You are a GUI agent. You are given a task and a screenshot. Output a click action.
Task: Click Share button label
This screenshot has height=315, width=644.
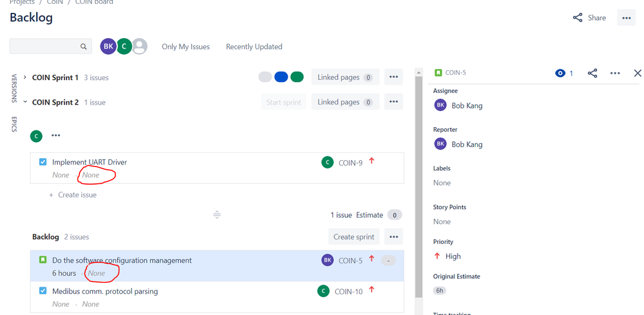pos(597,17)
